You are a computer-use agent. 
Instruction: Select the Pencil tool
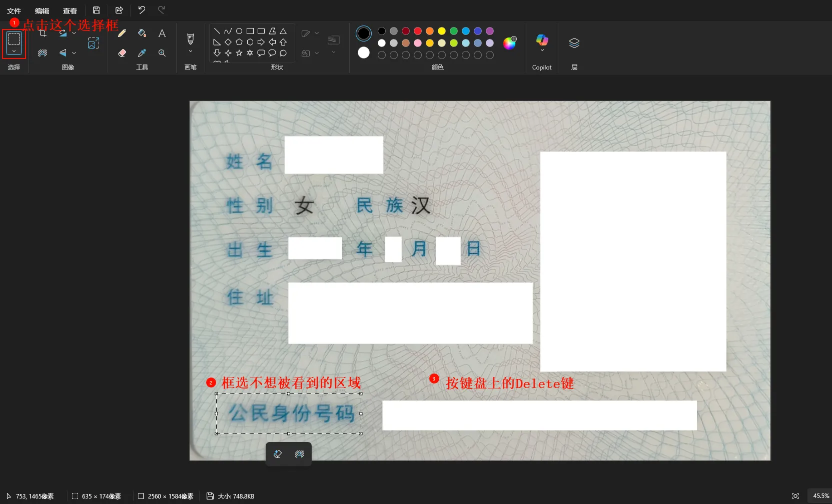click(x=122, y=33)
